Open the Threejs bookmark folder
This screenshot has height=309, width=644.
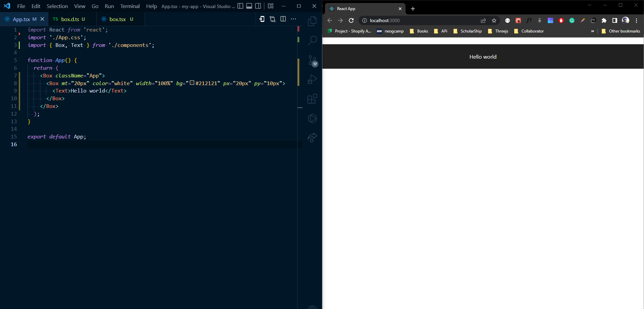tap(498, 31)
